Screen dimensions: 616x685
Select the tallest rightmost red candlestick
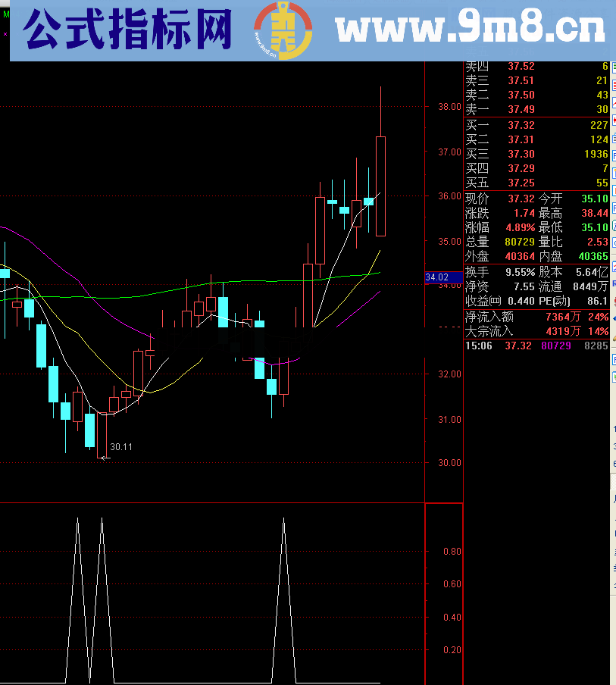point(380,186)
